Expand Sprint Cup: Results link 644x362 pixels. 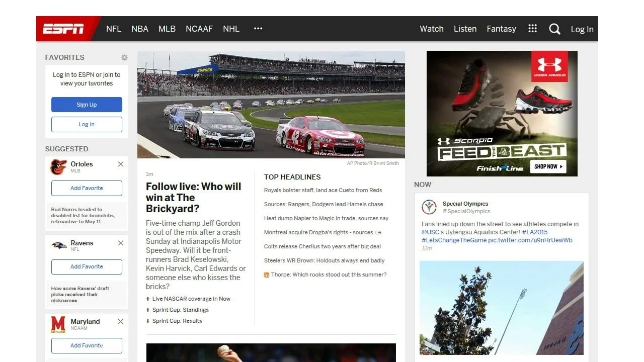click(174, 321)
